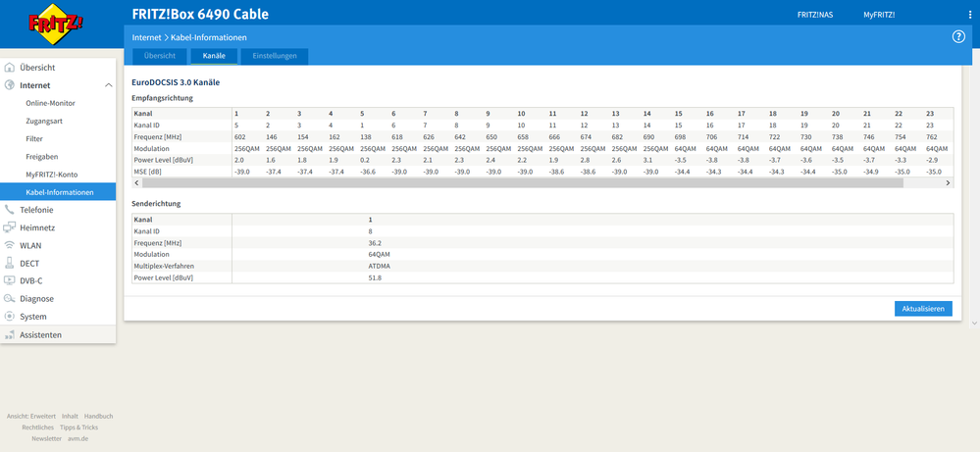
Task: Click the System gear icon
Action: pos(10,317)
